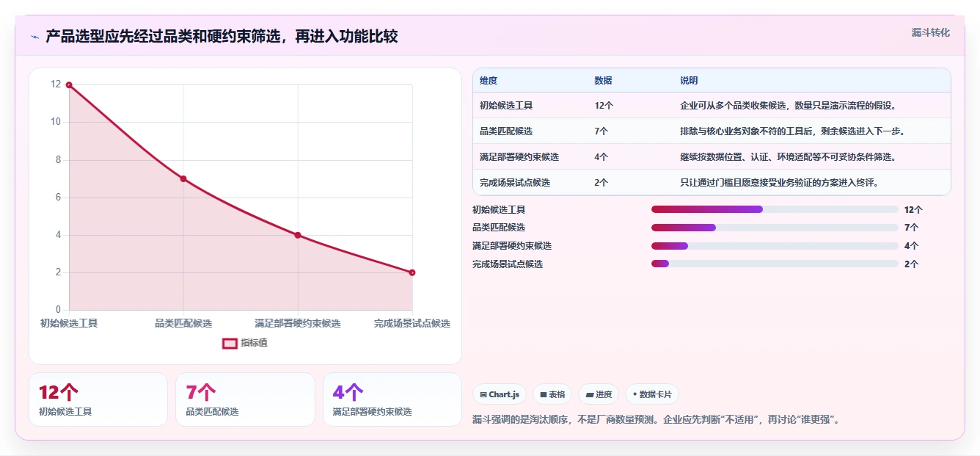Click the 4个 value beside the progress bar
Viewport: 980px width, 456px height.
[911, 246]
